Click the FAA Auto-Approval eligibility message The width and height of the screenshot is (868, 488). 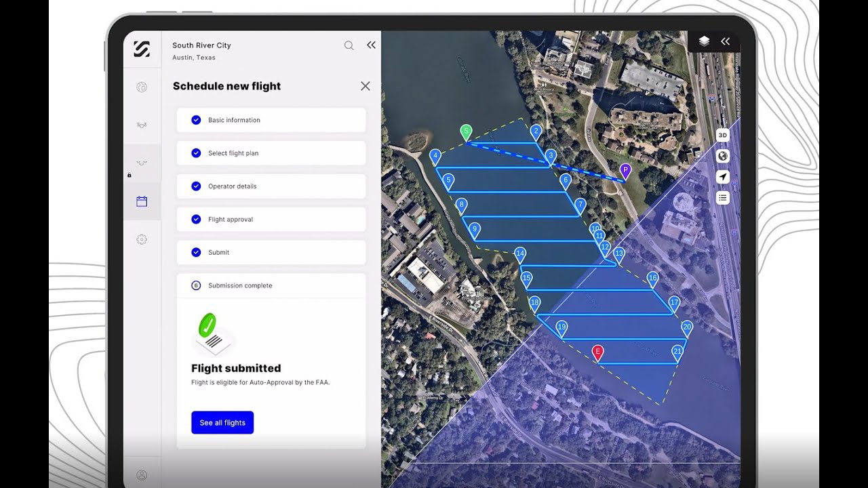[261, 382]
